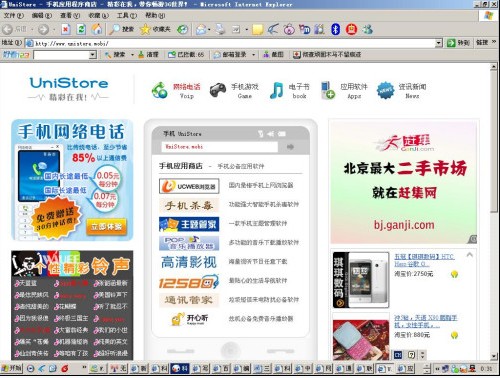Open the Tools menu
Image resolution: width=500 pixels, height=378 pixels.
point(127,15)
